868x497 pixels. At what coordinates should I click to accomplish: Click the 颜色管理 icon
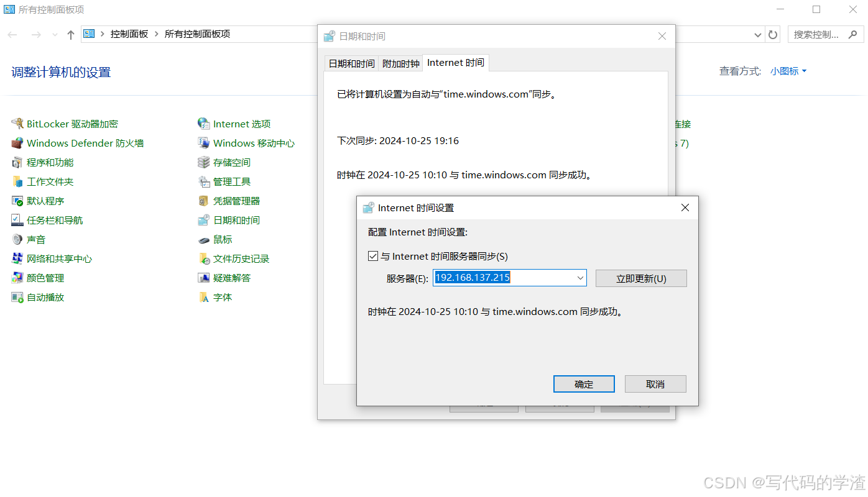pyautogui.click(x=17, y=278)
